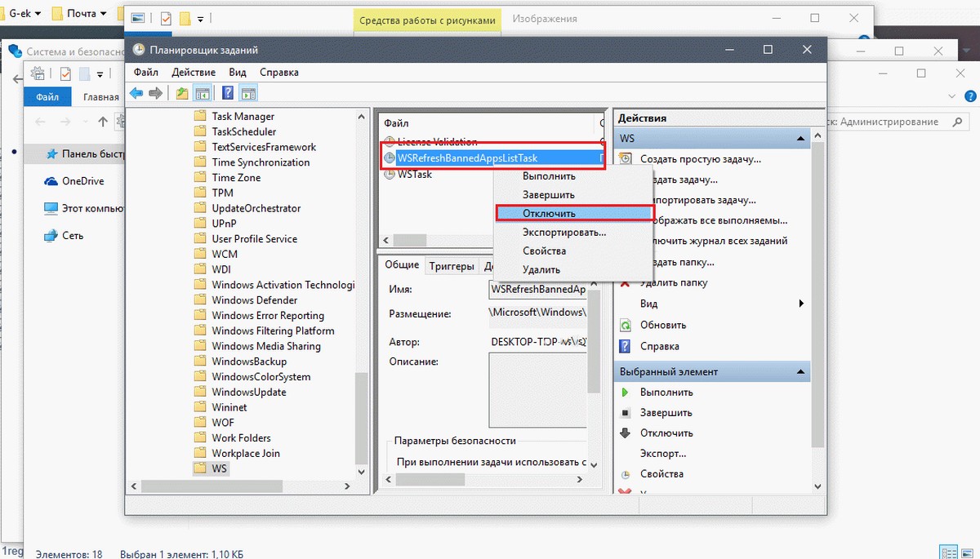Choose Удалить in the context menu
980x559 pixels.
pos(572,270)
